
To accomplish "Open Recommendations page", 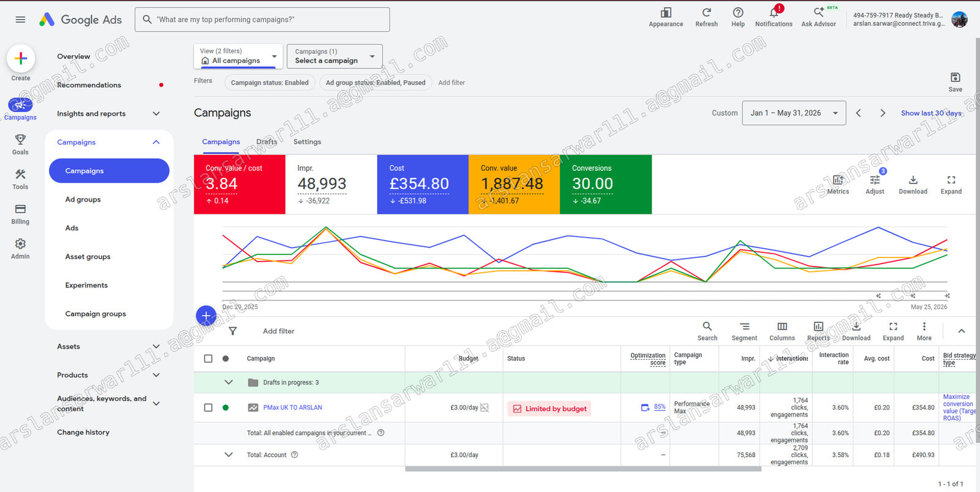I will click(x=89, y=85).
